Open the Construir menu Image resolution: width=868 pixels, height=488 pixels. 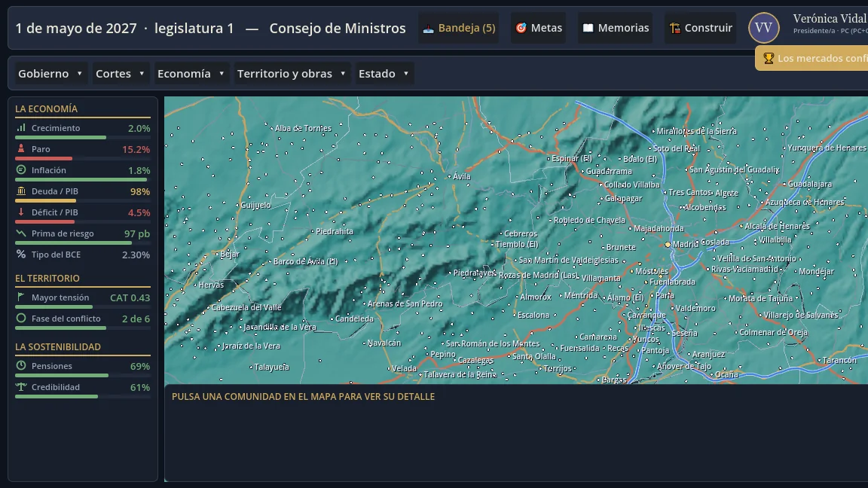[701, 28]
